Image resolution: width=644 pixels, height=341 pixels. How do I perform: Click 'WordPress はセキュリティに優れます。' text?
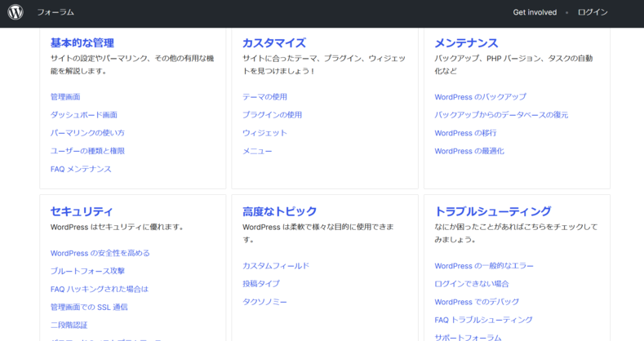click(117, 227)
